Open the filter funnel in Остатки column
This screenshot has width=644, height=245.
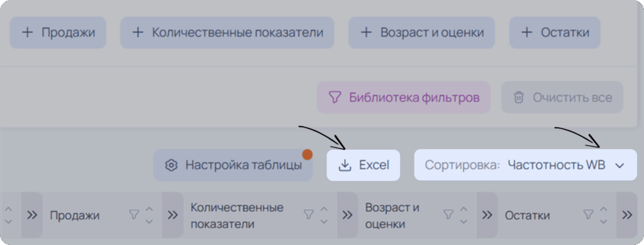588,215
